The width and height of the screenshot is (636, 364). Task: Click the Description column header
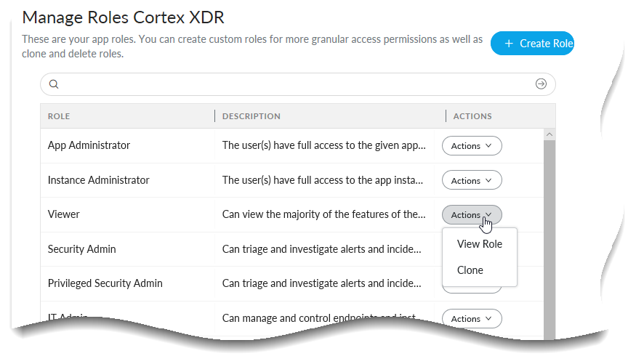251,116
